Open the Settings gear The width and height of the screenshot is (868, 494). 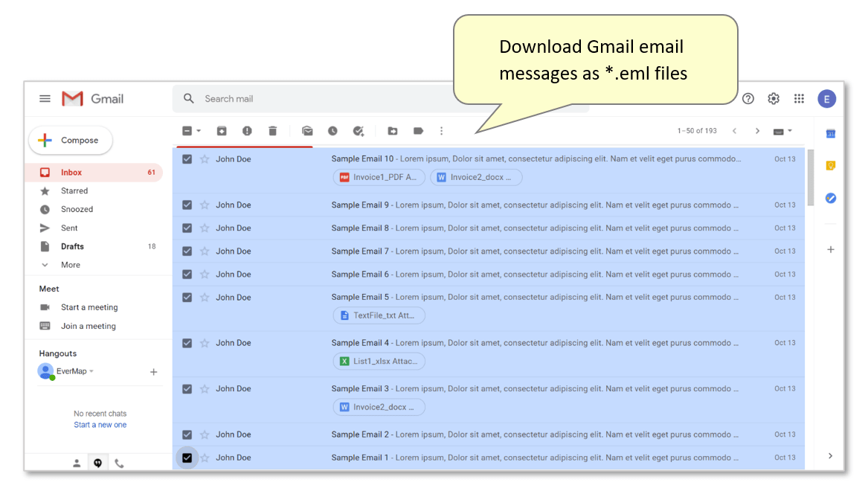[x=774, y=99]
